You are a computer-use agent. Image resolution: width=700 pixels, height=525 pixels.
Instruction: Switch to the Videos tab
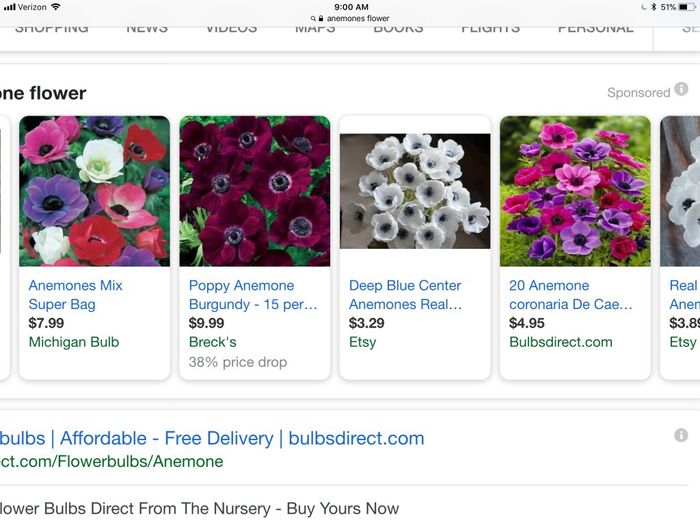[x=231, y=29]
